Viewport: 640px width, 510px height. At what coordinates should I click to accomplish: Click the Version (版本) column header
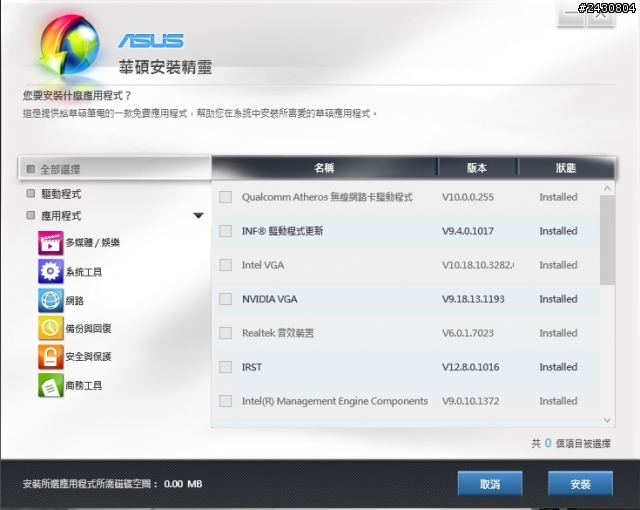click(478, 168)
